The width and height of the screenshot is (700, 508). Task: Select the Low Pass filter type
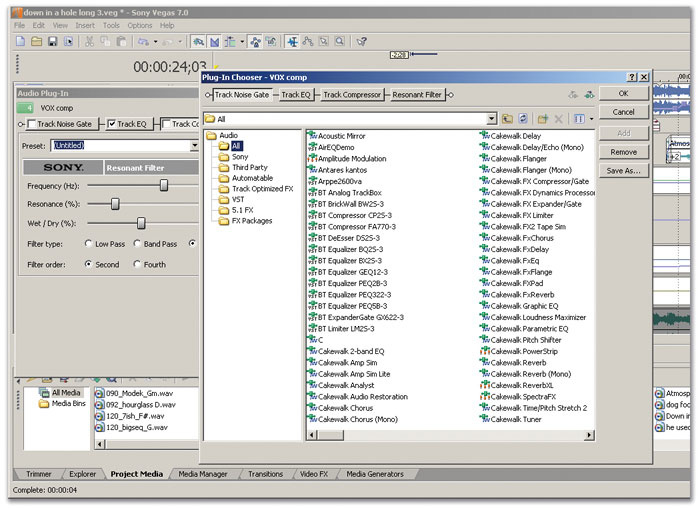[x=88, y=244]
